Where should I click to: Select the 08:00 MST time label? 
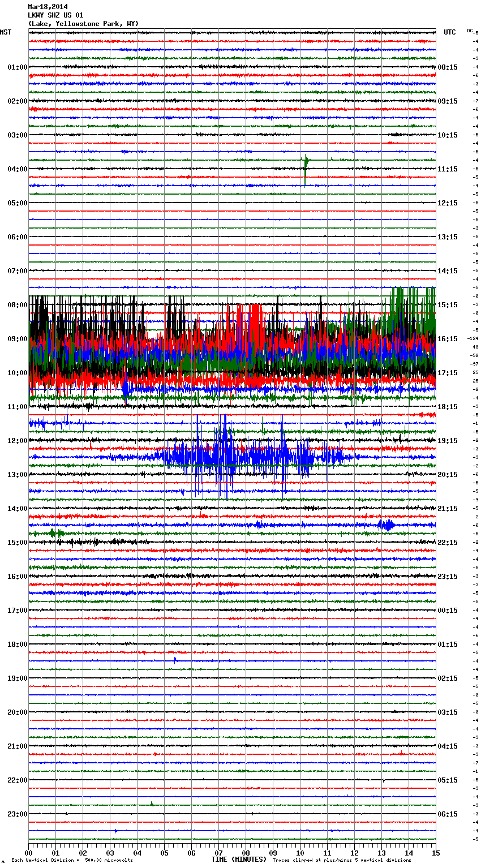(x=17, y=305)
